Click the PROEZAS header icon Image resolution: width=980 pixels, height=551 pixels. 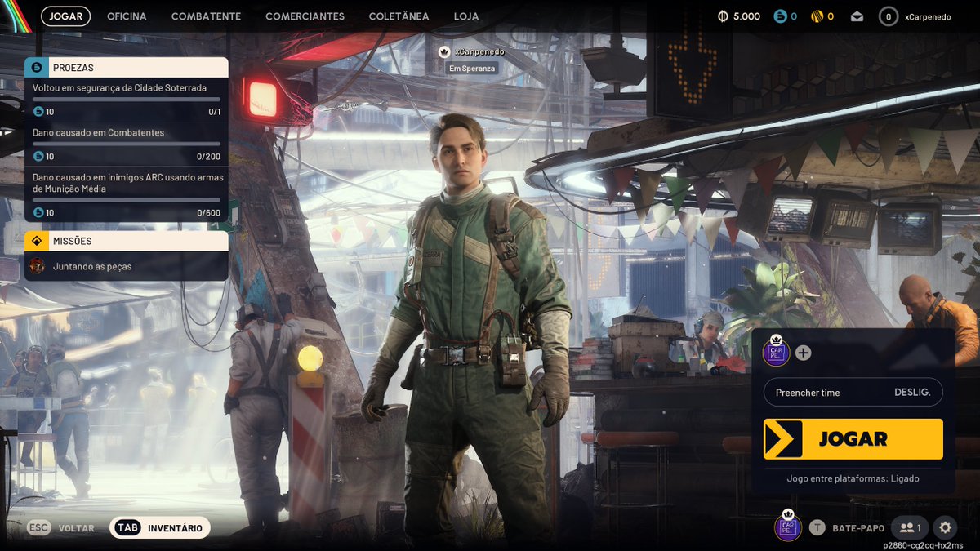click(35, 68)
